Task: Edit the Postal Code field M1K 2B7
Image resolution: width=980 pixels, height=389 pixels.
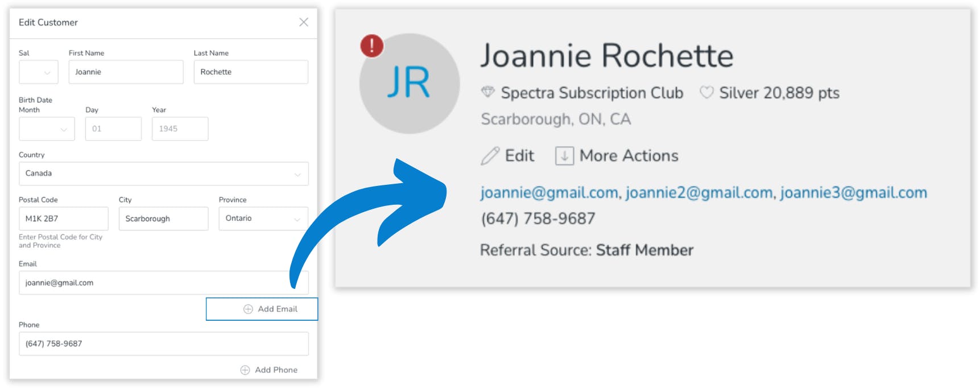Action: 63,218
